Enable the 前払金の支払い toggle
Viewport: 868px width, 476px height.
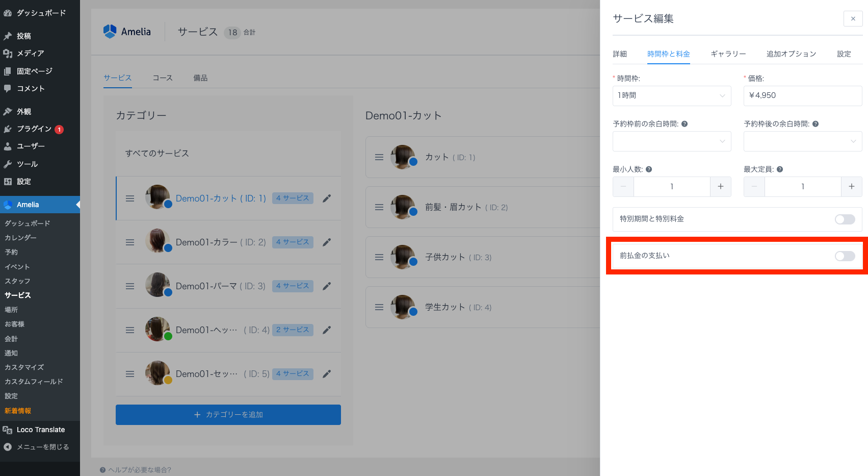845,256
